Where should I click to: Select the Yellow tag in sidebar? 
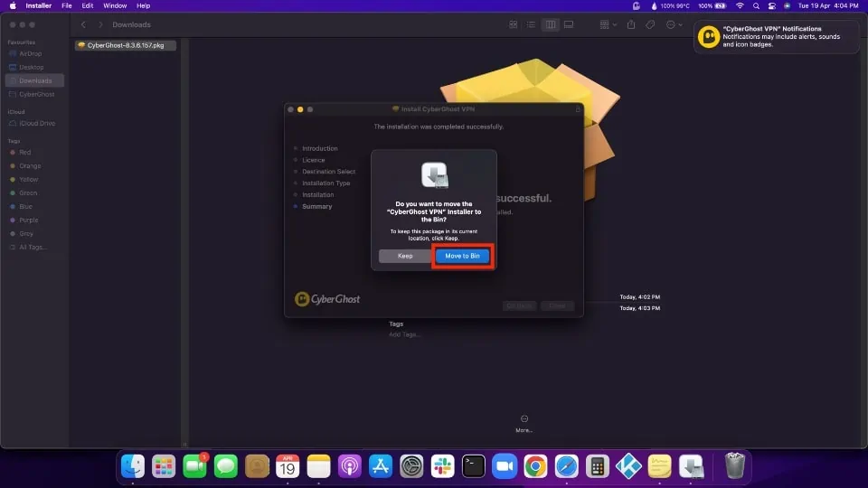(29, 179)
